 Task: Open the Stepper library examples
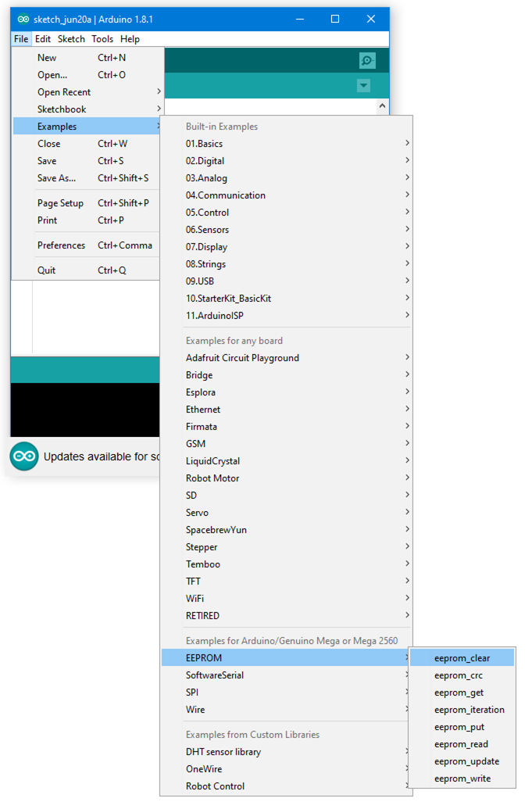[x=287, y=547]
